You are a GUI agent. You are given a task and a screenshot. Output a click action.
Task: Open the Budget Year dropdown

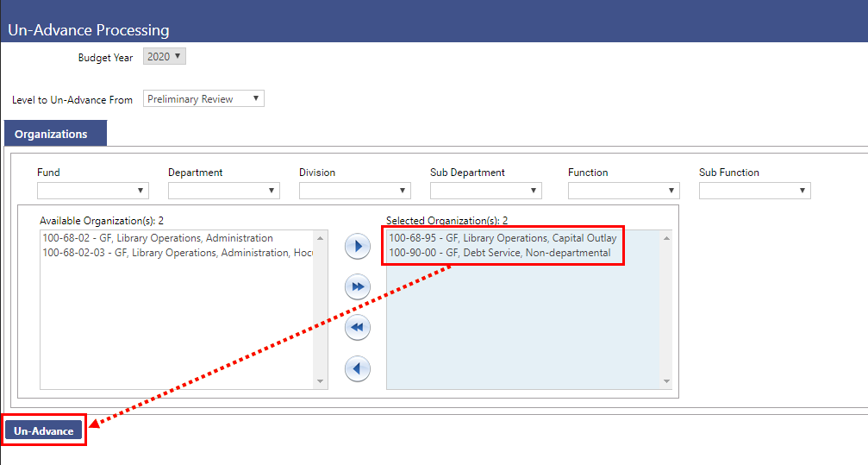[164, 56]
